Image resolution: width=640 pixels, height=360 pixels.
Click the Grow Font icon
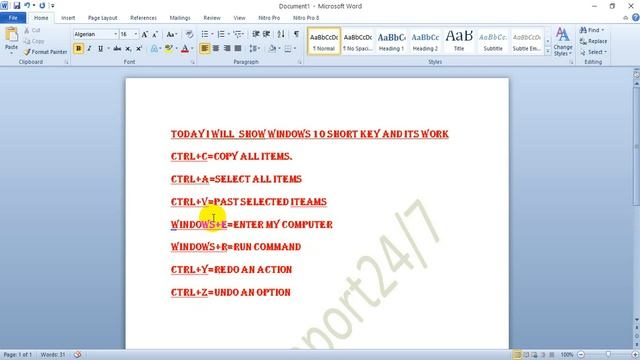144,35
